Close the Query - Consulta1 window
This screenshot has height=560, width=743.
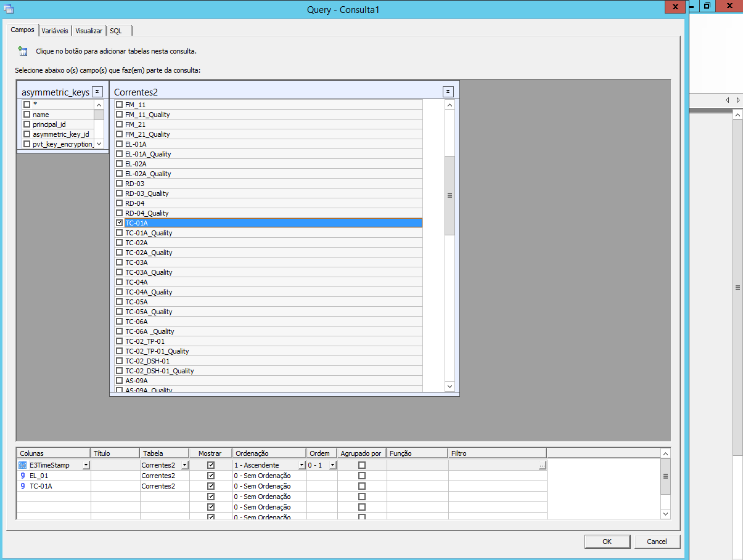pyautogui.click(x=675, y=6)
